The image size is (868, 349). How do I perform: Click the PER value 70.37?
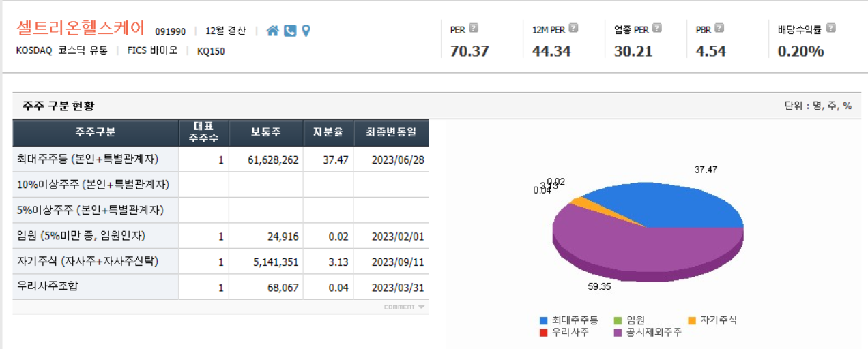click(469, 51)
